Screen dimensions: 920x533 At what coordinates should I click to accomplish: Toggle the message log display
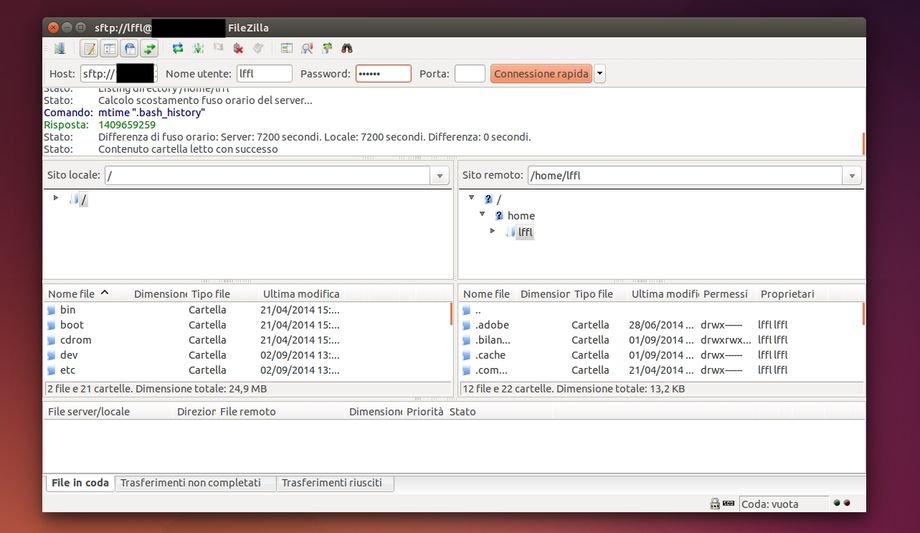coord(89,48)
